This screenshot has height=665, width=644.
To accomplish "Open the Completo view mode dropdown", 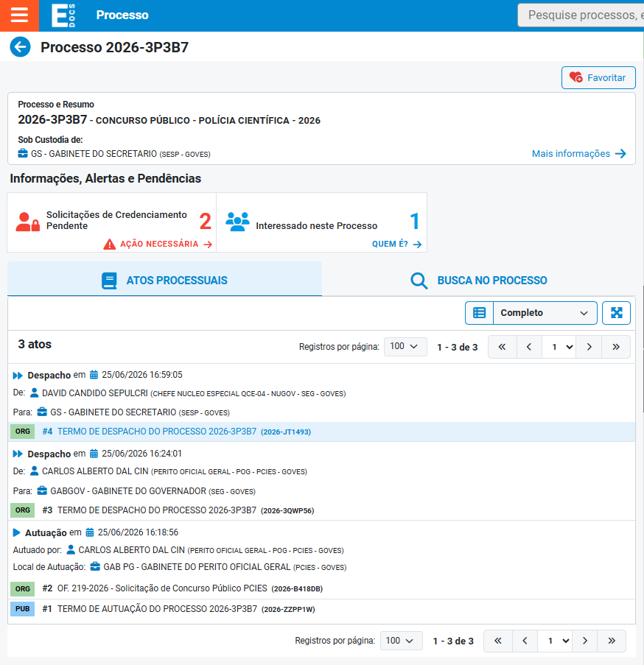I will point(545,313).
